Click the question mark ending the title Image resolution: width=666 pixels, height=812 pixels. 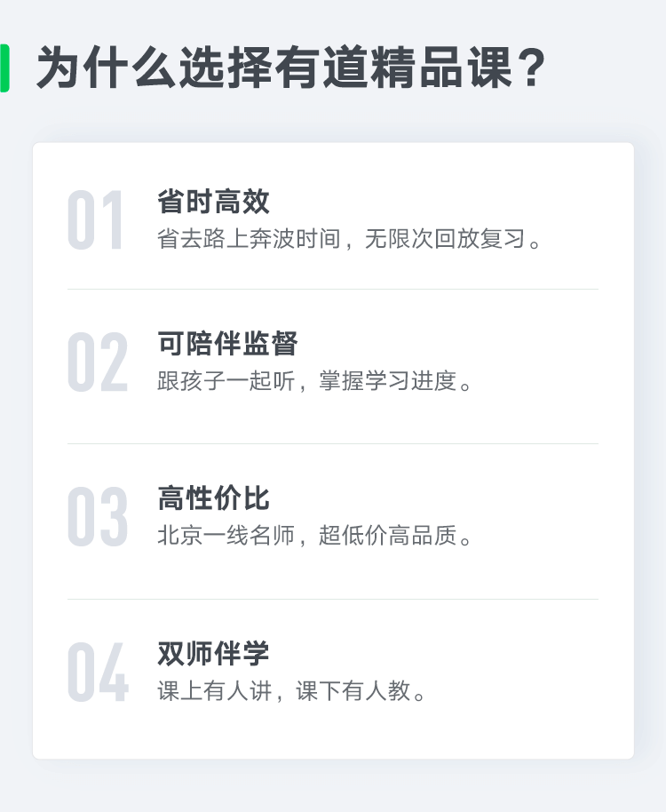[x=530, y=69]
